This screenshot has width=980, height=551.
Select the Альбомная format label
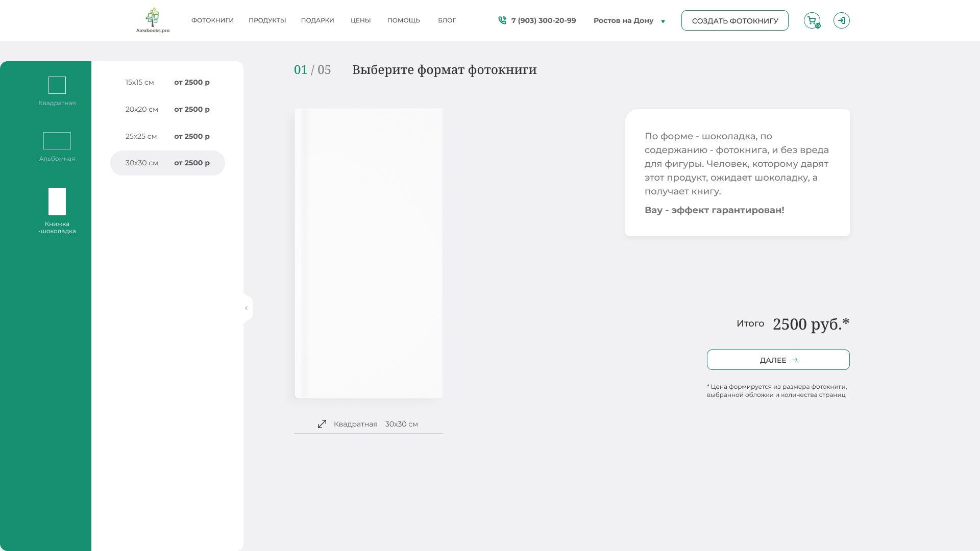click(x=57, y=159)
